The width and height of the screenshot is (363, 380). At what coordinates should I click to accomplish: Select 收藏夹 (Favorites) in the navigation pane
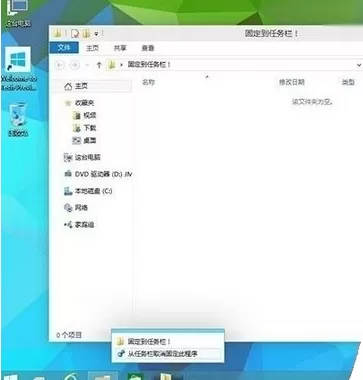point(84,103)
